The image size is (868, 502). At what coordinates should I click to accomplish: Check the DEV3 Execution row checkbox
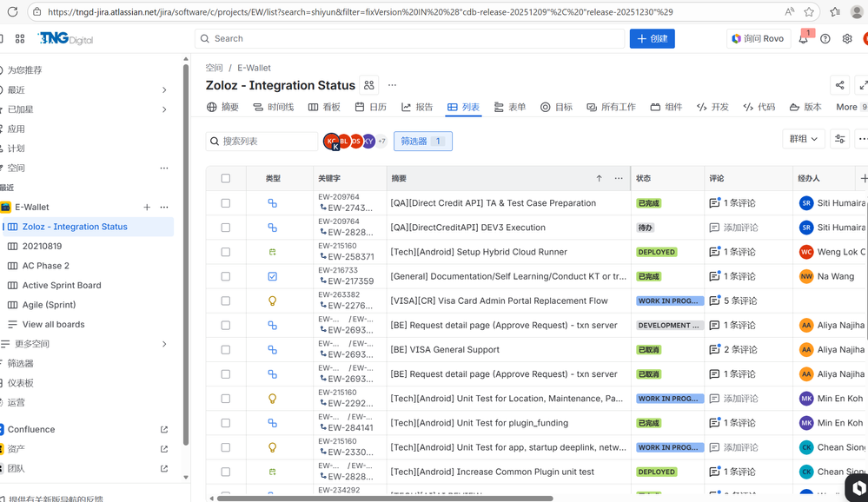coord(225,228)
